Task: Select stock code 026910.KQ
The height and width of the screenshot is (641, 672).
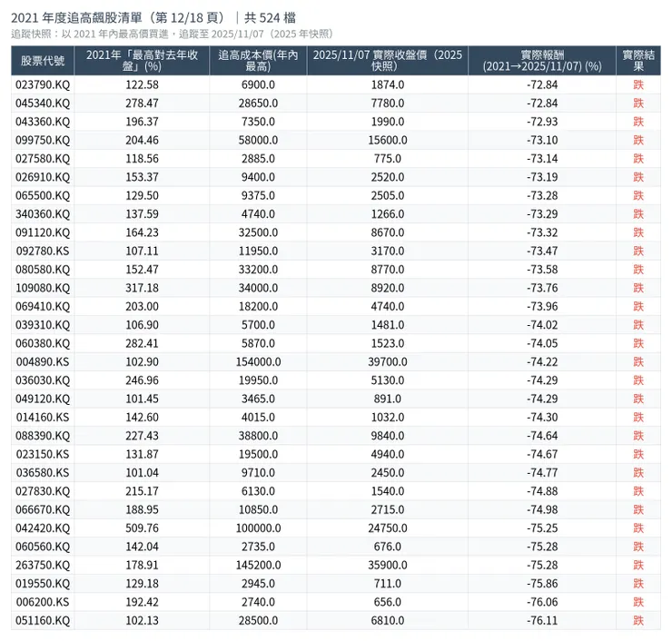Action: pos(43,177)
